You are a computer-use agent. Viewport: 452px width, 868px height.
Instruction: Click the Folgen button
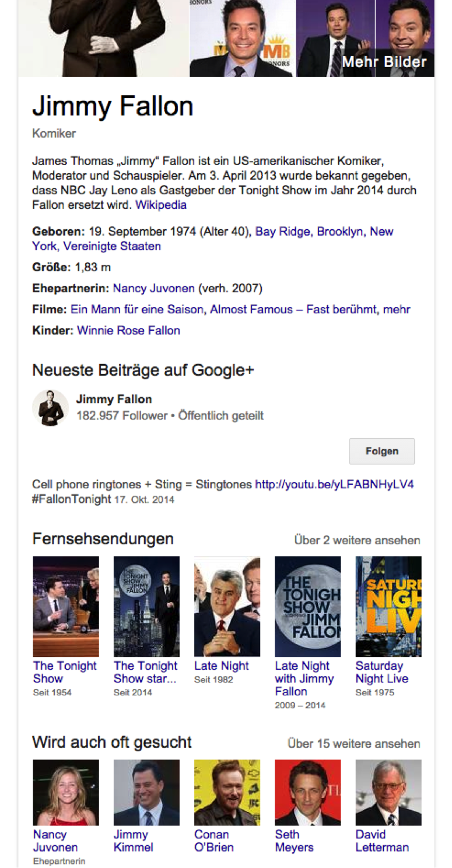[382, 451]
